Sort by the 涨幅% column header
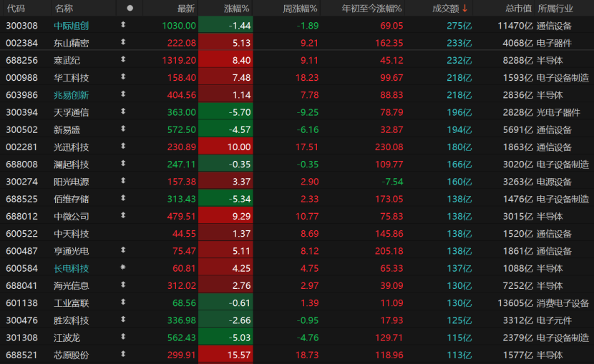Screen dimensions: 594x364 236,9
